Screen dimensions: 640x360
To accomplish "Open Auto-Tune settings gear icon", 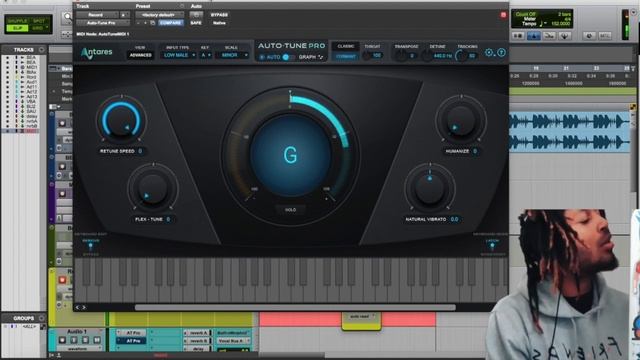I will 489,53.
